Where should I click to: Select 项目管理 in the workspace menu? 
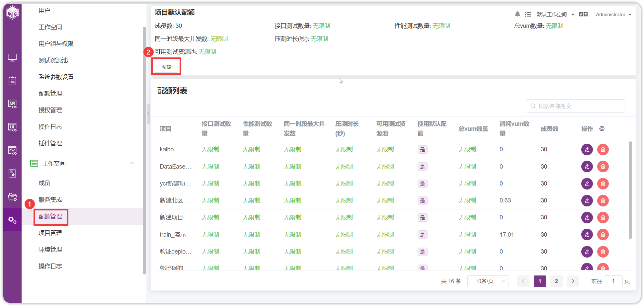pos(50,233)
